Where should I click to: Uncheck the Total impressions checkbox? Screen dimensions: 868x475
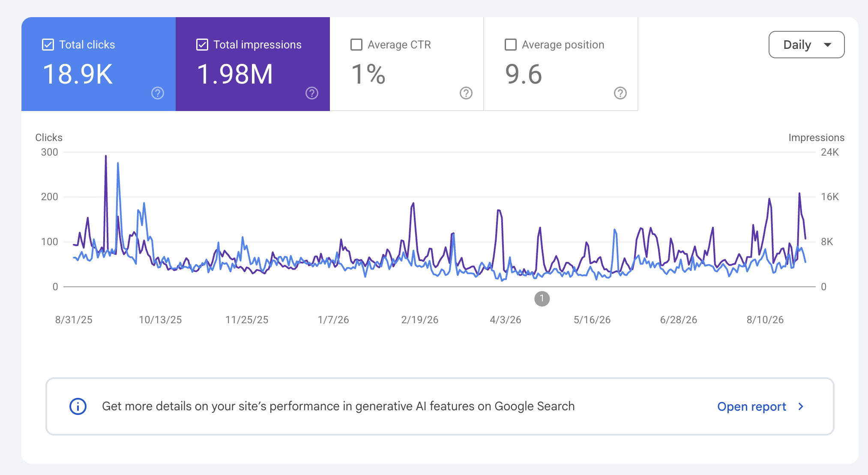(202, 45)
